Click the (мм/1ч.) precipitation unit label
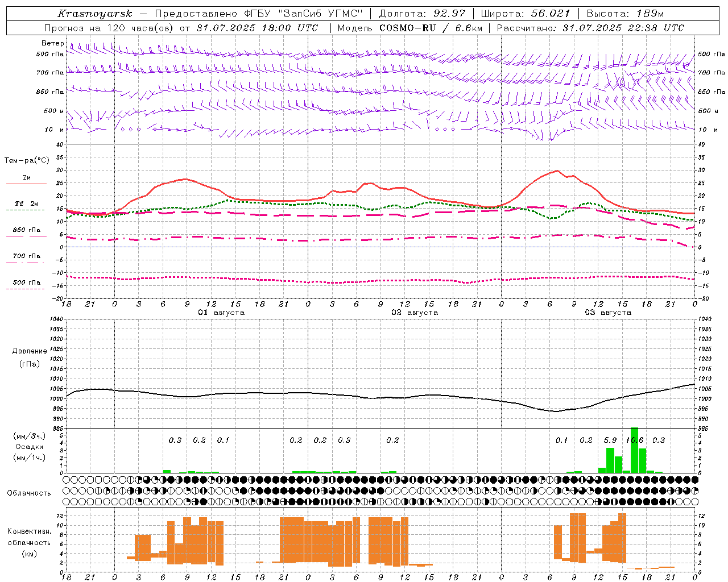The image size is (728, 582). point(30,458)
